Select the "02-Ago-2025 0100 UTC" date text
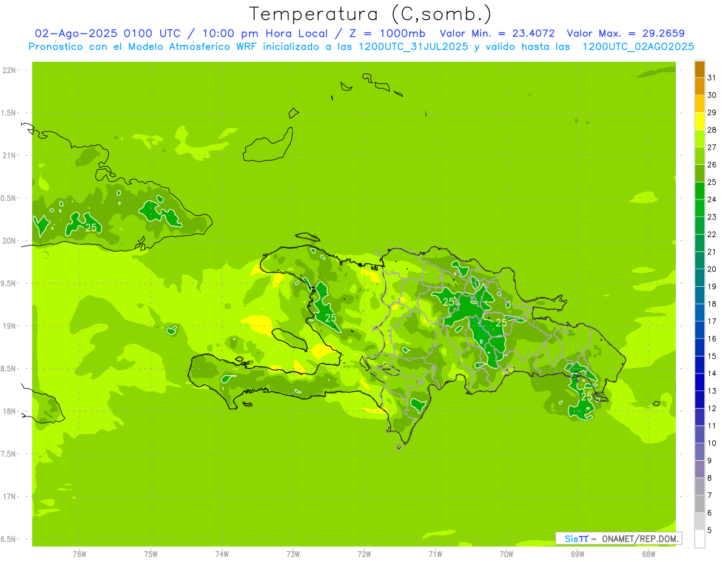 pyautogui.click(x=107, y=33)
